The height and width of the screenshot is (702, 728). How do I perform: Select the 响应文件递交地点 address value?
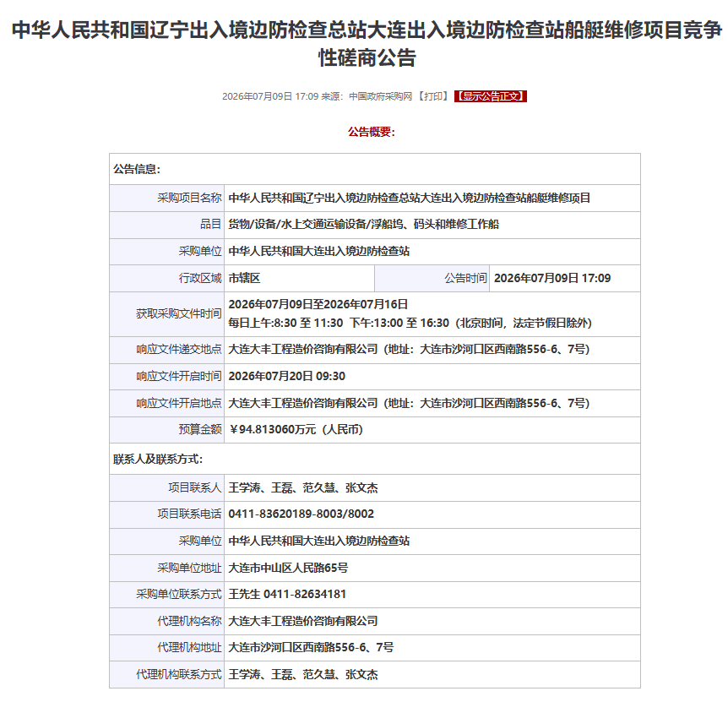[409, 349]
